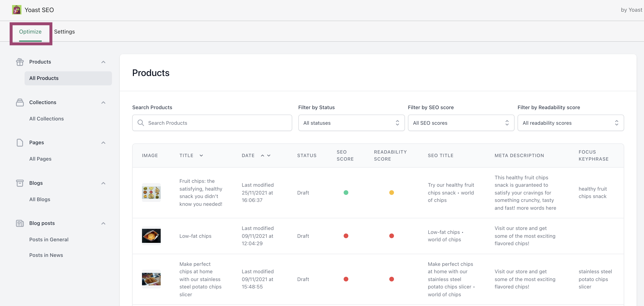Click the Pages document icon
Viewport: 644px width, 306px height.
pyautogui.click(x=20, y=142)
